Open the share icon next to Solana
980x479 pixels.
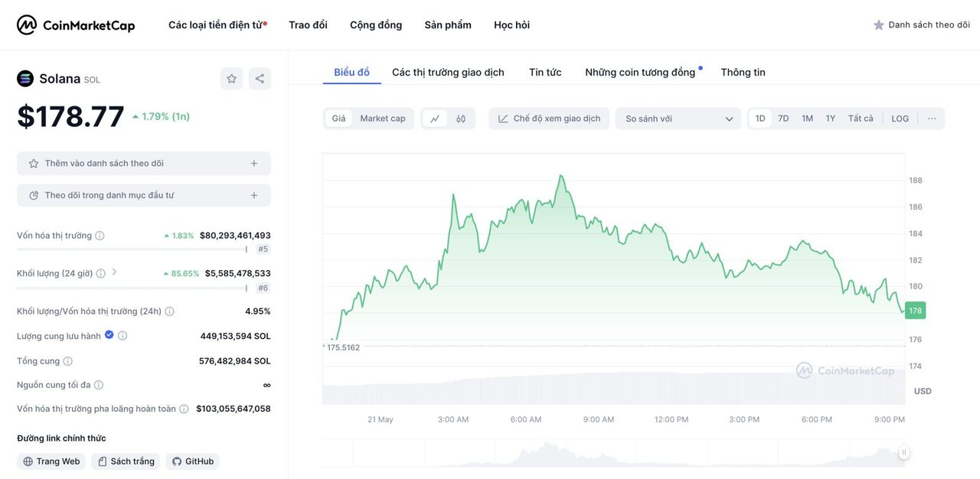(260, 79)
